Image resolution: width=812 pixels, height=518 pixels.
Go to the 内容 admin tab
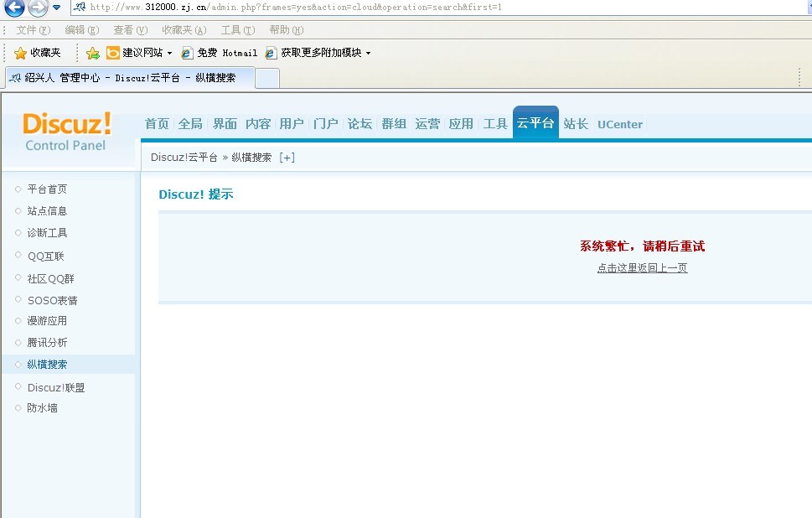click(258, 124)
